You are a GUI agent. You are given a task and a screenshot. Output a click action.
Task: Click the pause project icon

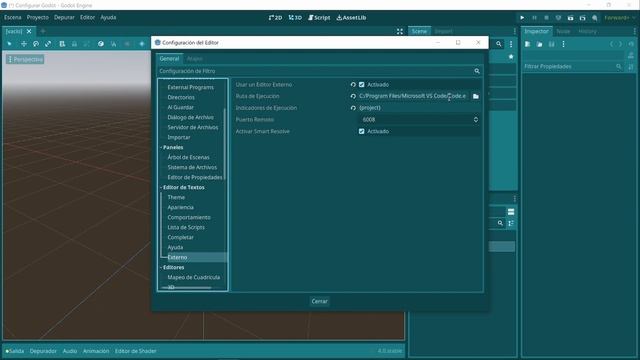534,18
